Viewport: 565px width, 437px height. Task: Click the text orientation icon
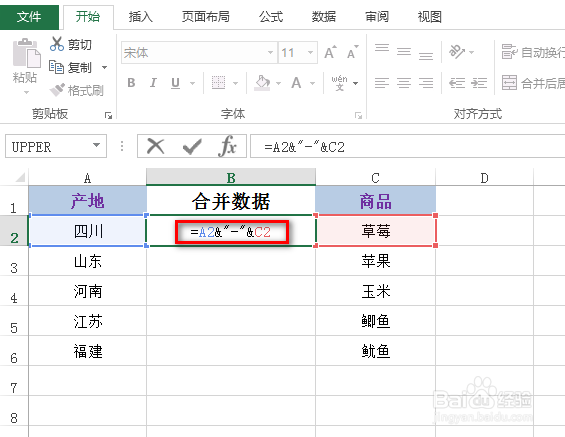click(457, 52)
